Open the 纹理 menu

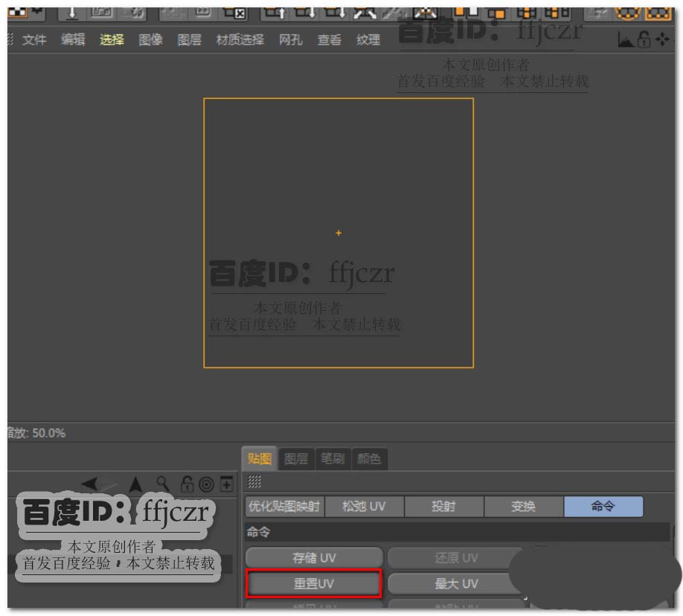[368, 40]
